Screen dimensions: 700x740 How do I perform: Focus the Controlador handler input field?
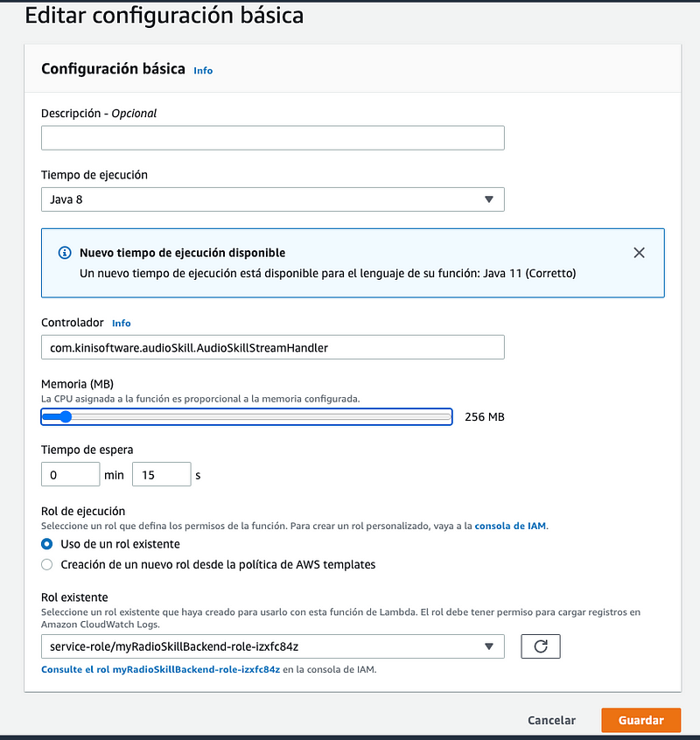(x=272, y=347)
